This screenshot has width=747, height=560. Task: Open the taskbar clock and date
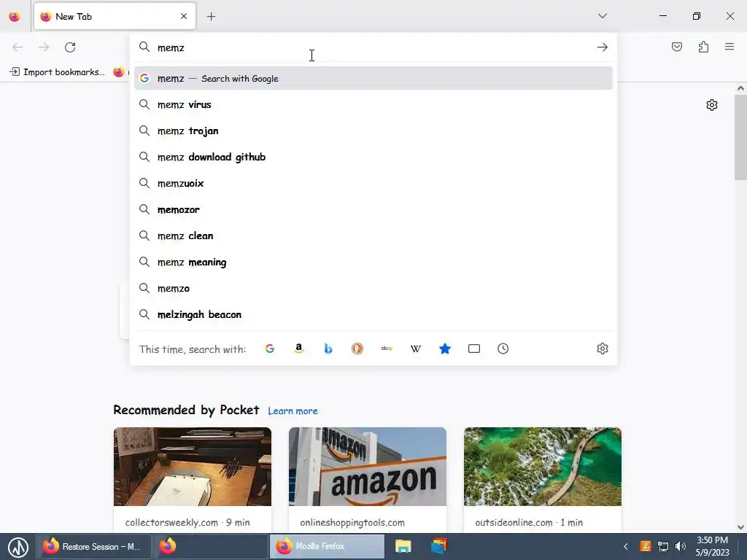click(x=712, y=546)
